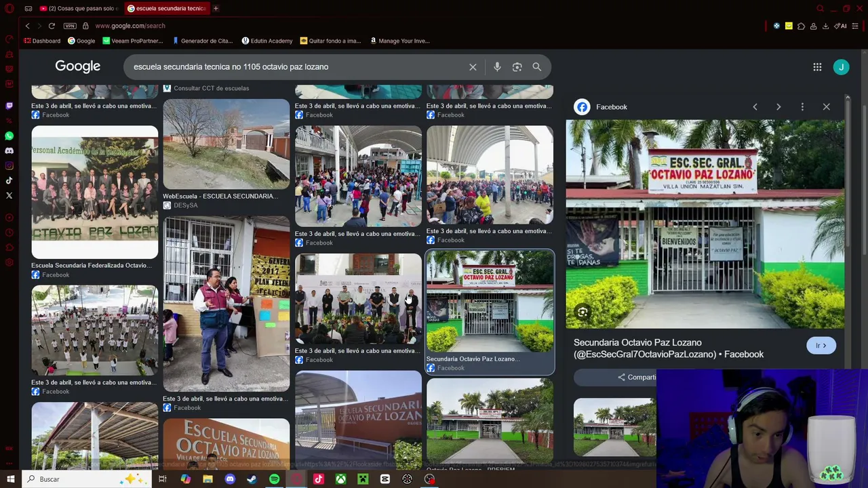Open the Opera GX main menu
Image resolution: width=868 pixels, height=488 pixels.
[9, 8]
